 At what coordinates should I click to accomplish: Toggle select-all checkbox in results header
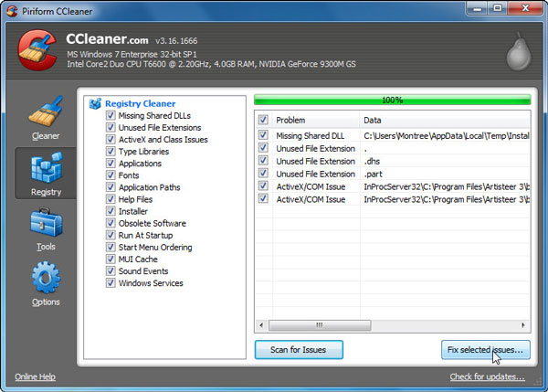pos(263,120)
